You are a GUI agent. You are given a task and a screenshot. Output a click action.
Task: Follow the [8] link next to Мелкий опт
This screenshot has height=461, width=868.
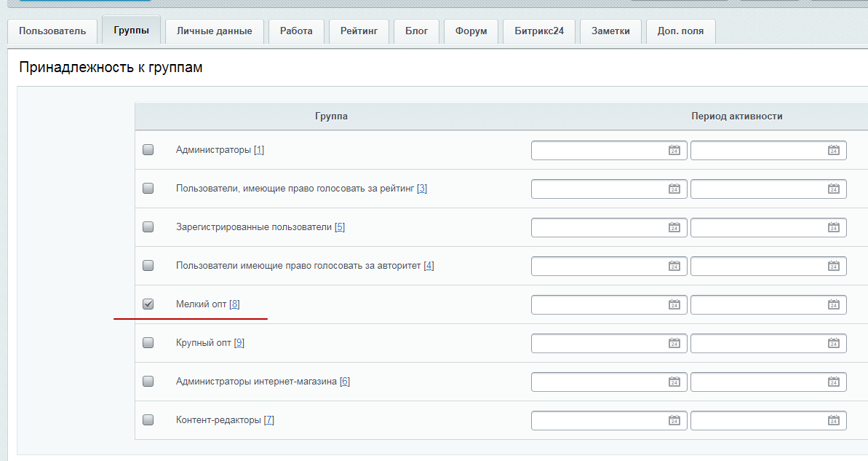tap(234, 304)
